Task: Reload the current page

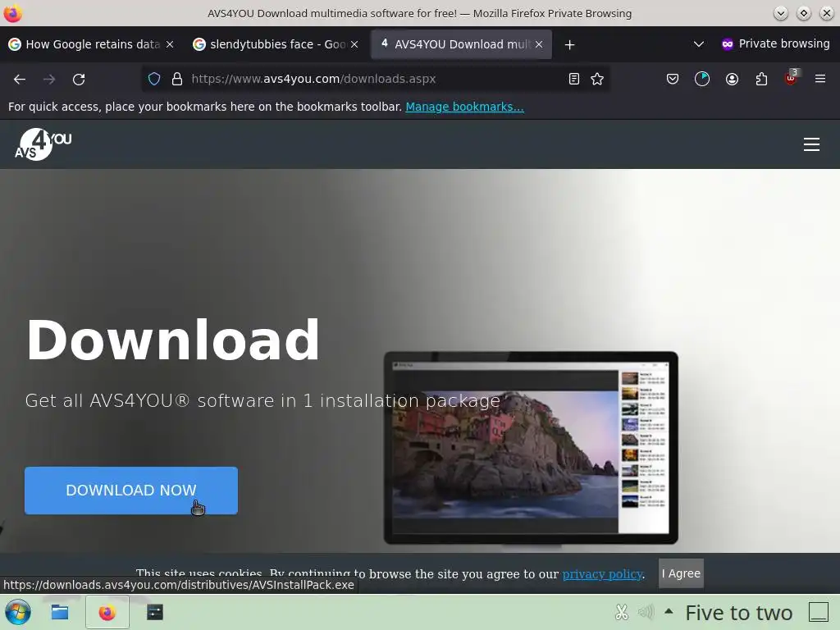Action: pos(79,80)
